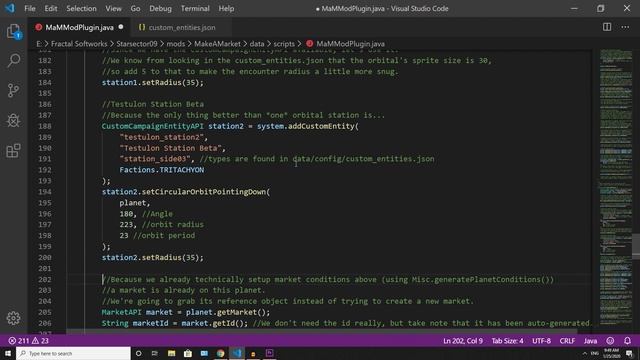Click unsaved dot on MaMModPlugin.java tab

point(121,27)
